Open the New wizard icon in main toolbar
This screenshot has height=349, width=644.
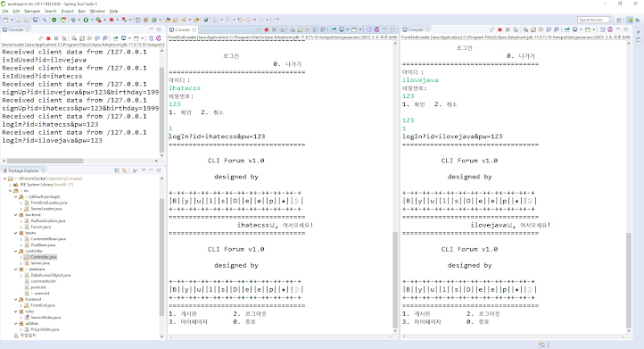5,20
